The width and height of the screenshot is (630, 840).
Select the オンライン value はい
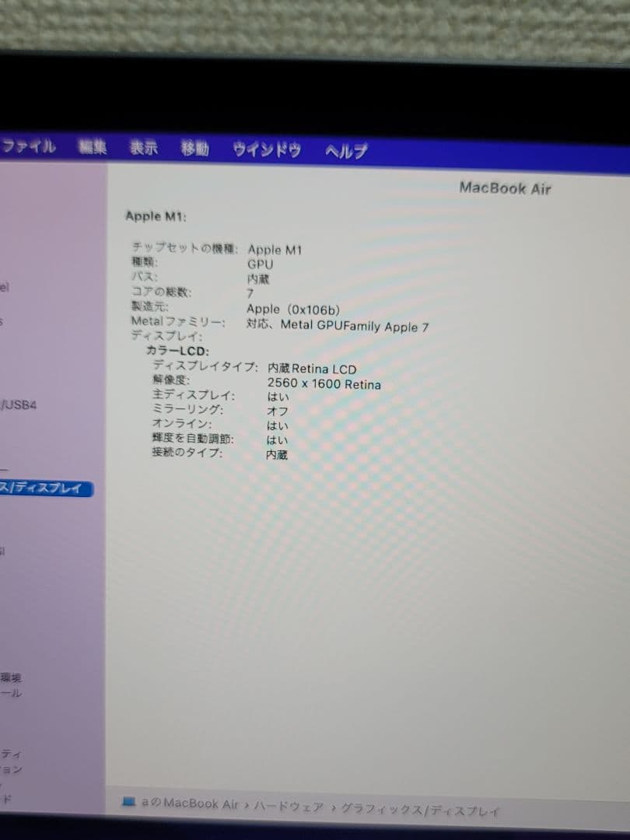[x=278, y=426]
